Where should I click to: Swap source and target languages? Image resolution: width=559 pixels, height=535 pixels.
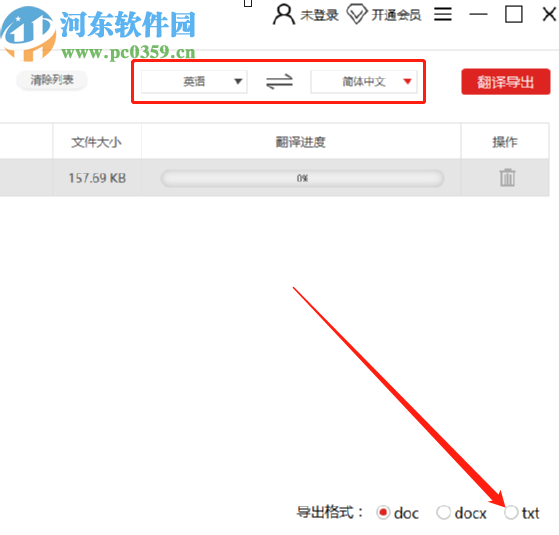[x=279, y=82]
